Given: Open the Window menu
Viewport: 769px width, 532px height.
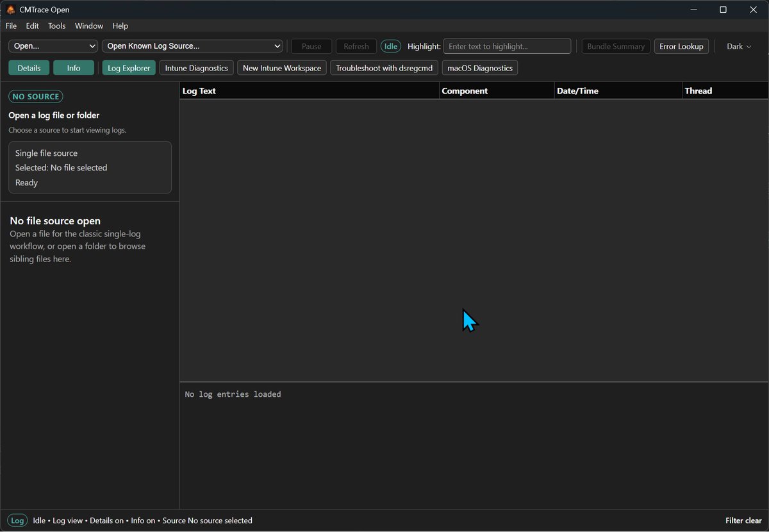Looking at the screenshot, I should 89,26.
